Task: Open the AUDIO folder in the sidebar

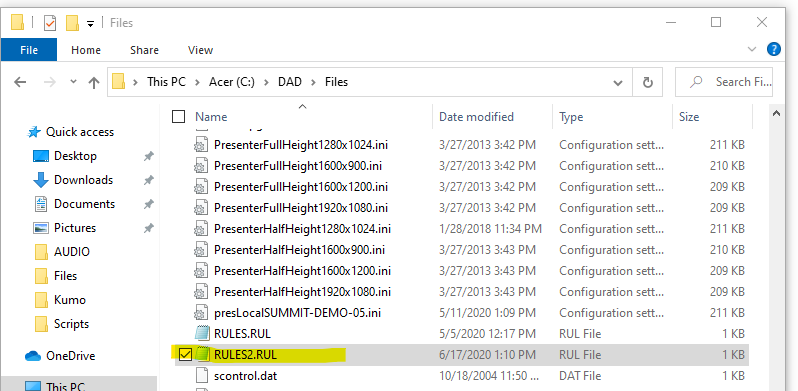Action: 72,252
